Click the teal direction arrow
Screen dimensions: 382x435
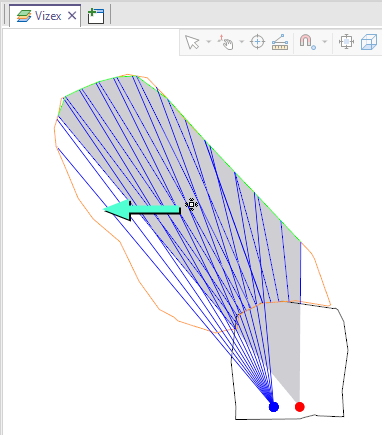click(x=142, y=210)
